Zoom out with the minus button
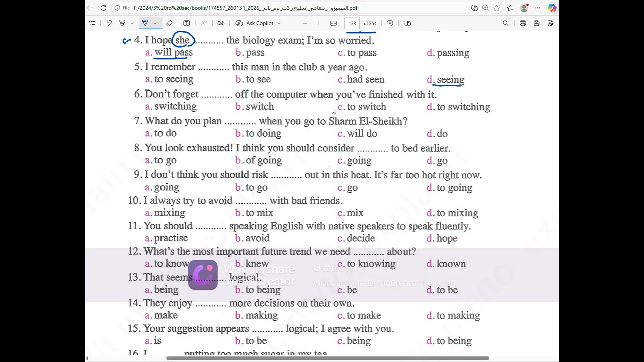The height and width of the screenshot is (362, 644). (x=305, y=23)
